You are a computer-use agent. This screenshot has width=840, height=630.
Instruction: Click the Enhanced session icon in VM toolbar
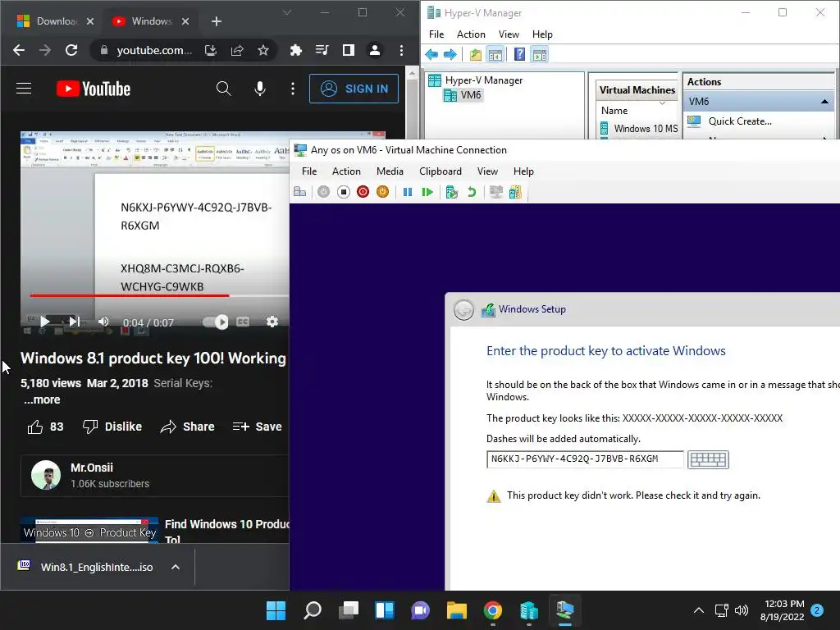pos(496,192)
